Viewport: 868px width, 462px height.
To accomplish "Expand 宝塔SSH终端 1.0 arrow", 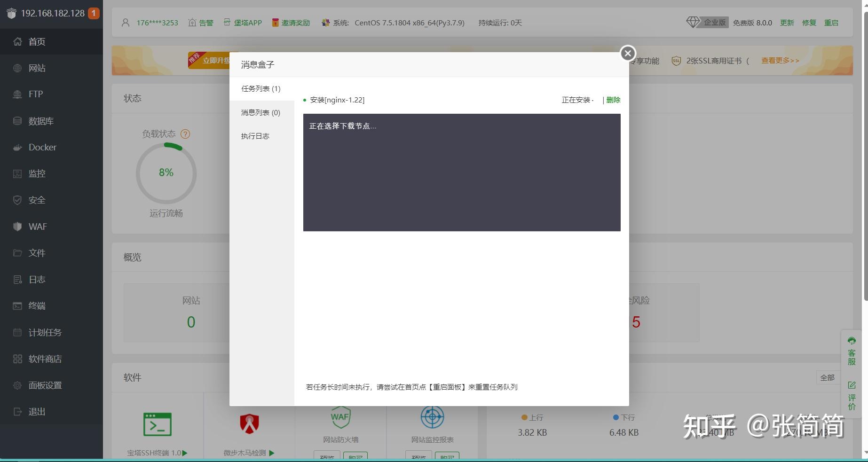I will [185, 453].
